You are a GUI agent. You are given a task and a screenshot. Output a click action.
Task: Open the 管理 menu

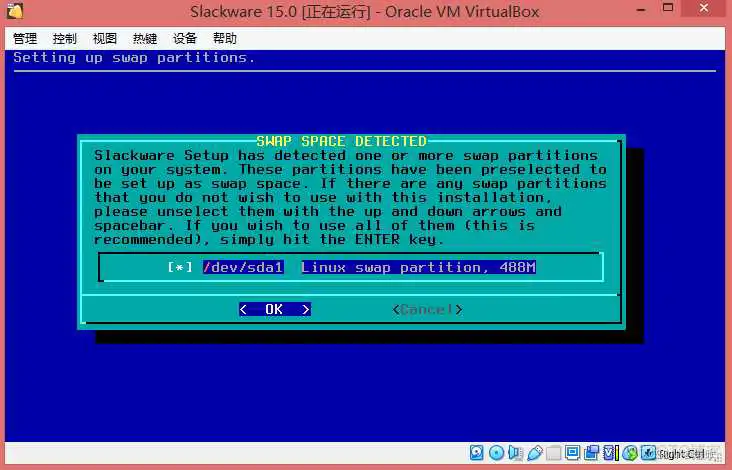point(25,39)
